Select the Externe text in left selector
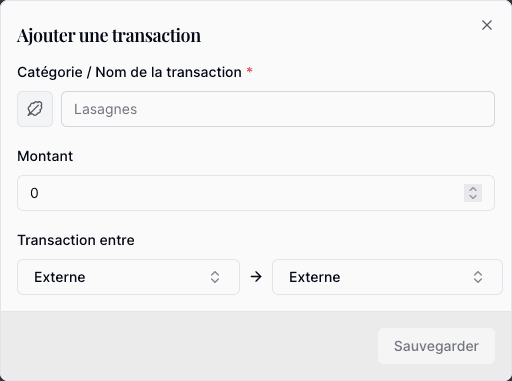The width and height of the screenshot is (512, 381). [60, 277]
